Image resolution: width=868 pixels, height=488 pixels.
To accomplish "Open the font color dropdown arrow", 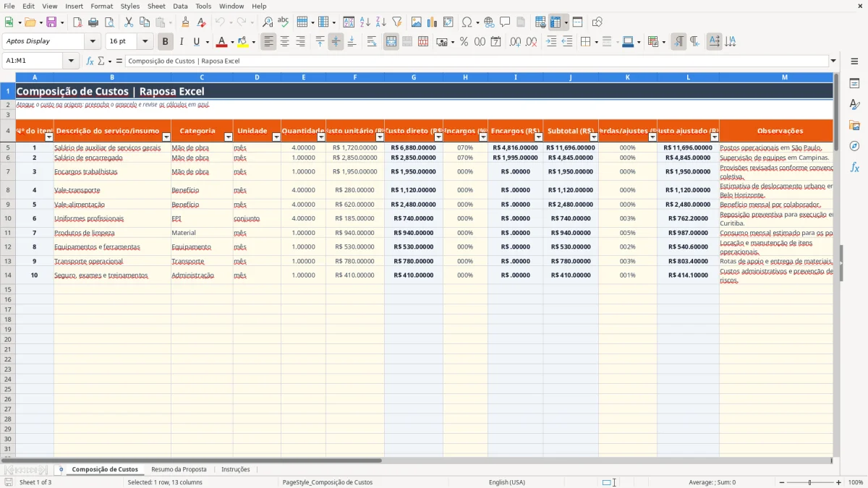I will 232,42.
